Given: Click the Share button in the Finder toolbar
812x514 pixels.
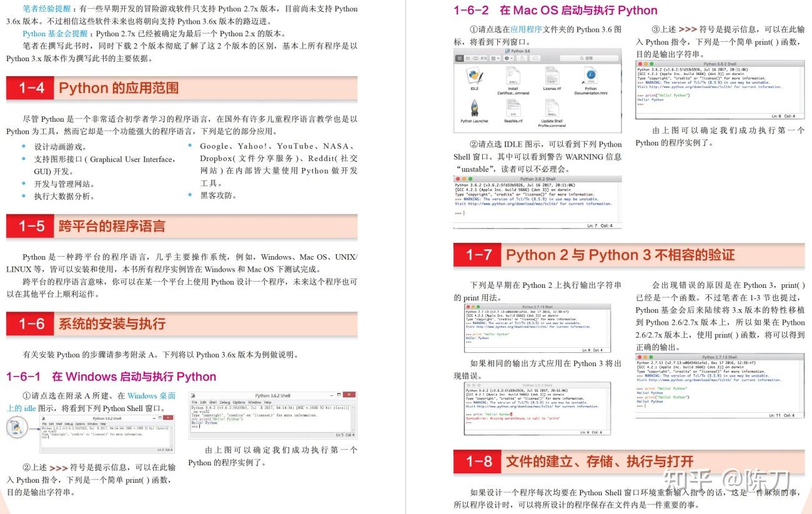Looking at the screenshot, I should tap(522, 58).
